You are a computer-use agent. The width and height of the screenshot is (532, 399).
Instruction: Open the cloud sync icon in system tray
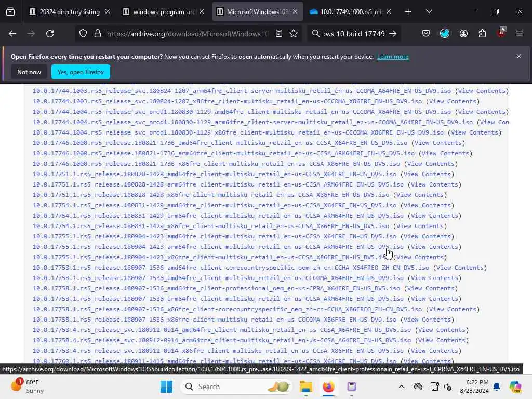[418, 387]
